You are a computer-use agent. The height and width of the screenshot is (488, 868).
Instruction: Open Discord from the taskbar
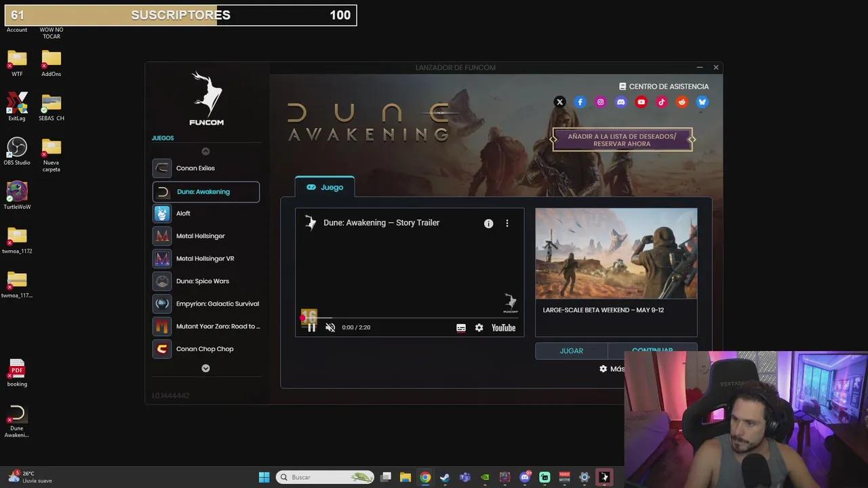point(524,477)
